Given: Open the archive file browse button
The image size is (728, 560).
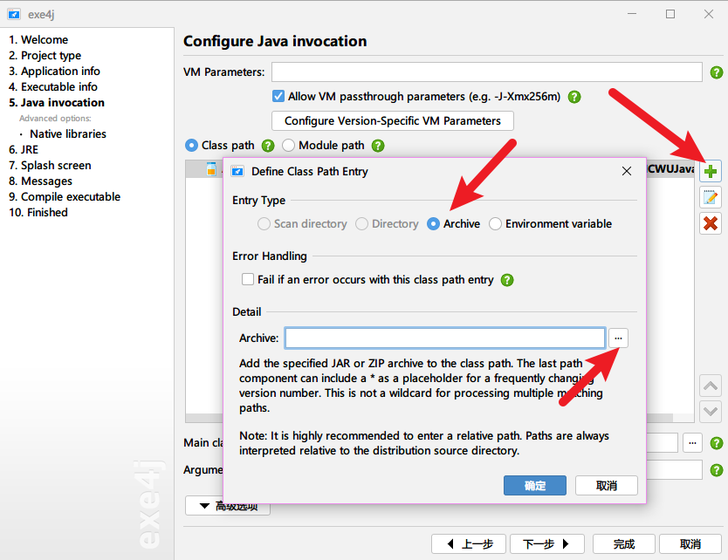Looking at the screenshot, I should 618,338.
